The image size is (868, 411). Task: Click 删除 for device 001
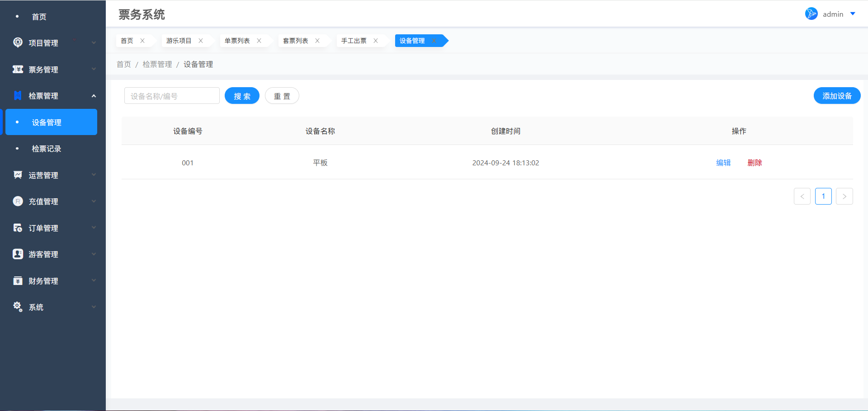(755, 163)
